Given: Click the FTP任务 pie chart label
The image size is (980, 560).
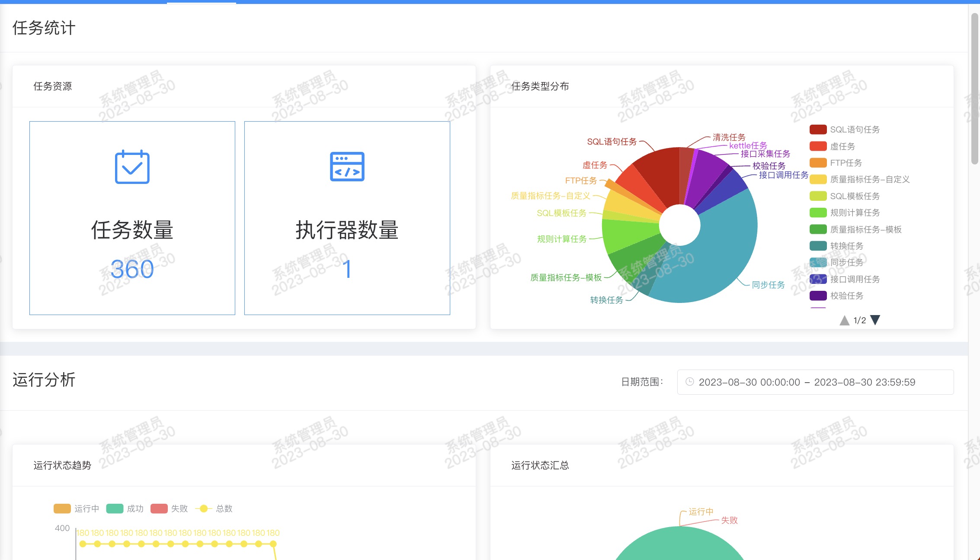Looking at the screenshot, I should 581,180.
